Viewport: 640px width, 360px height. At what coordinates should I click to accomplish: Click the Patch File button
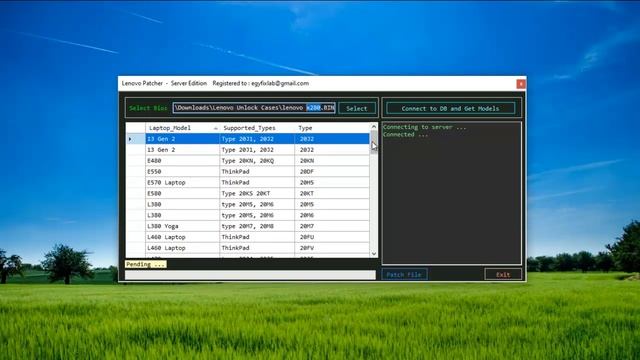(x=404, y=274)
